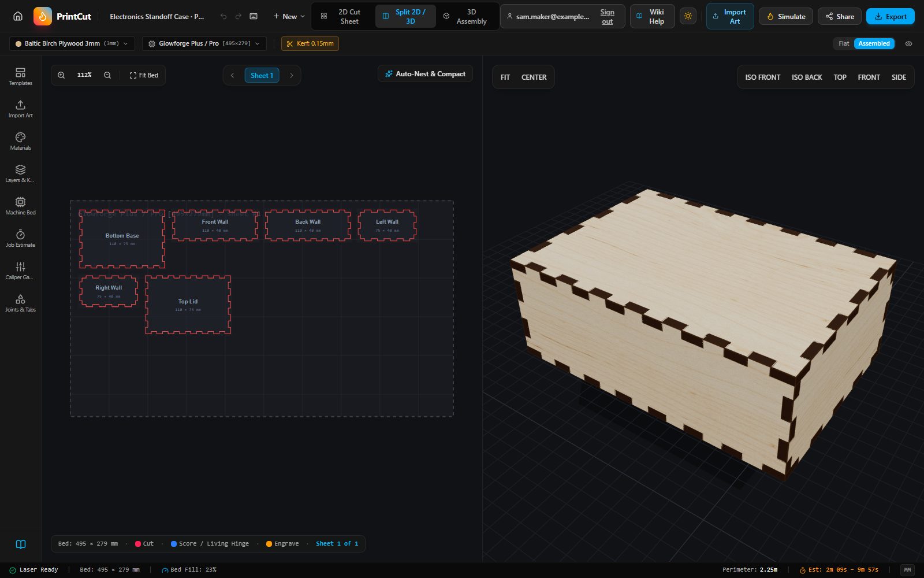Viewport: 924px width, 578px height.
Task: Open the Templates panel
Action: (20, 76)
